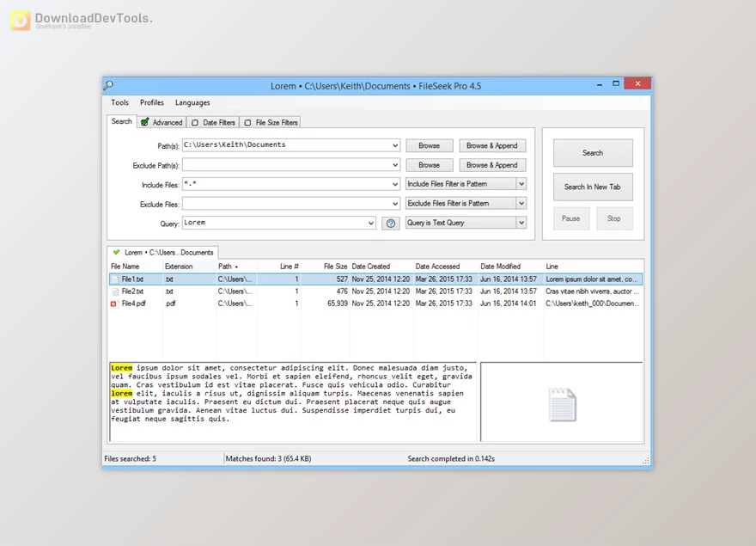Select the highlighted Lorem word in preview
This screenshot has height=546, width=756.
pos(121,367)
